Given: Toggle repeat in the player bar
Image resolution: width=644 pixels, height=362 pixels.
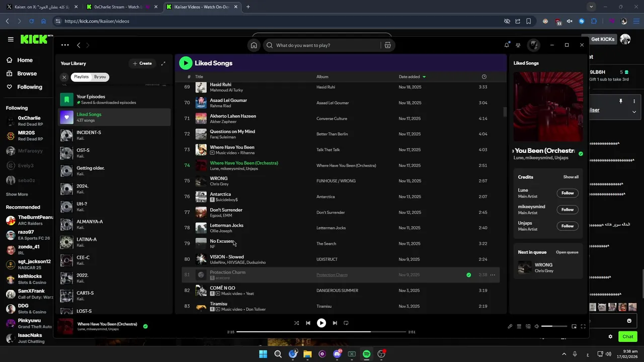Looking at the screenshot, I should pos(346,323).
